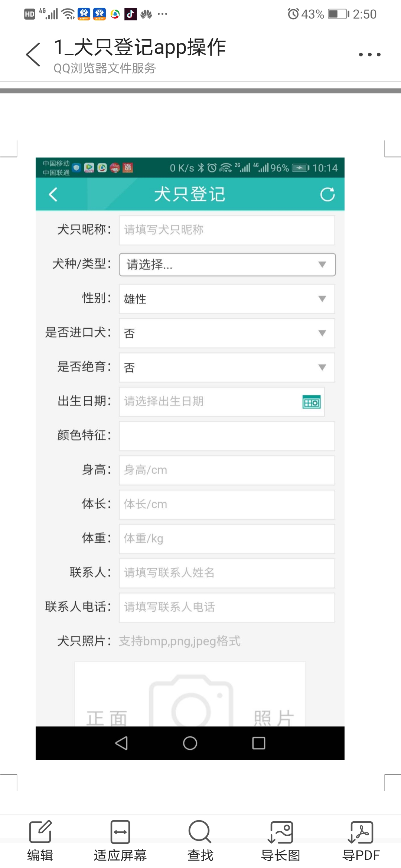Open the three-dot more options menu

[369, 55]
